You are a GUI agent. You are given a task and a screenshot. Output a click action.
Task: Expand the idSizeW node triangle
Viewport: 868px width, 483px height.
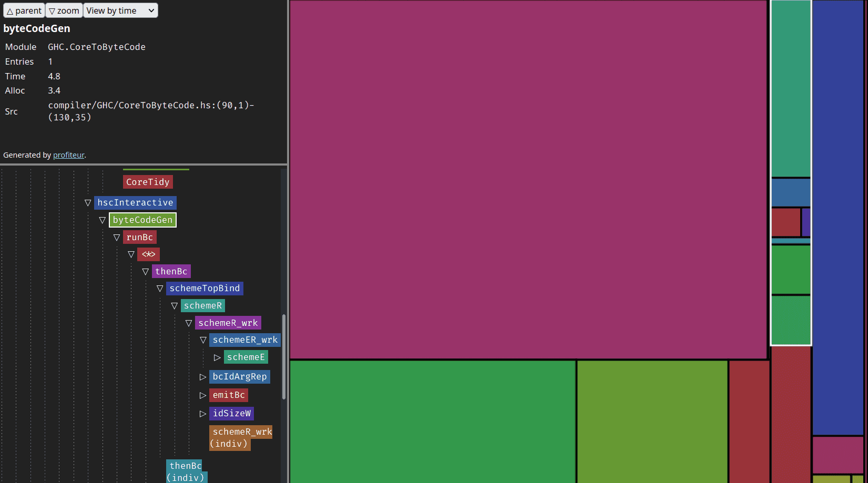[203, 414]
